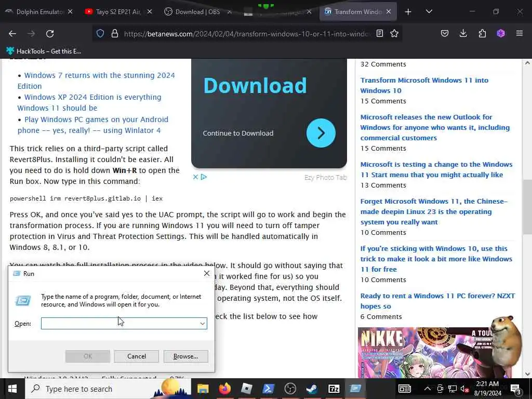
Task: Open the Firefox application menu
Action: [x=520, y=33]
